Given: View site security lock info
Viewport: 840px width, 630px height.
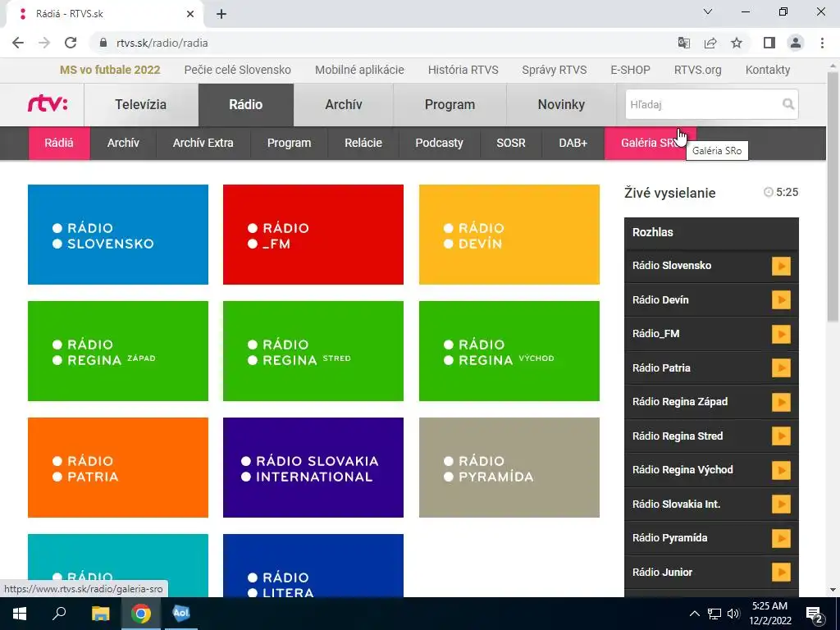Looking at the screenshot, I should coord(103,43).
